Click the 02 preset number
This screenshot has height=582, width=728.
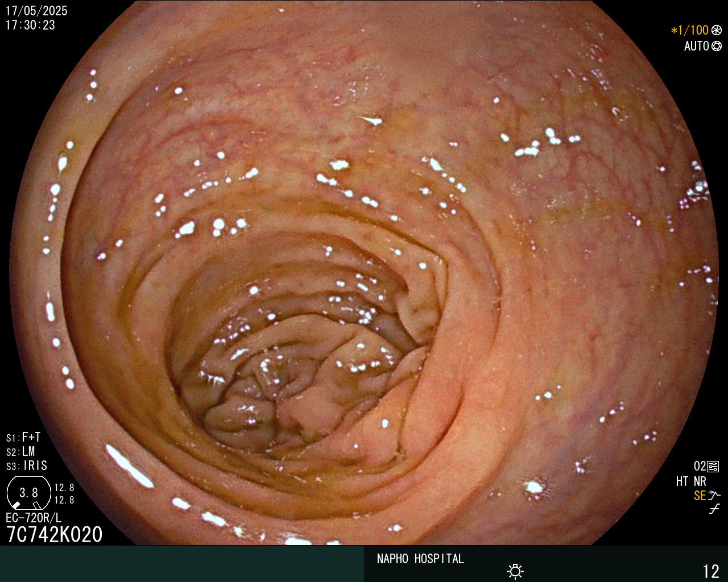click(700, 467)
